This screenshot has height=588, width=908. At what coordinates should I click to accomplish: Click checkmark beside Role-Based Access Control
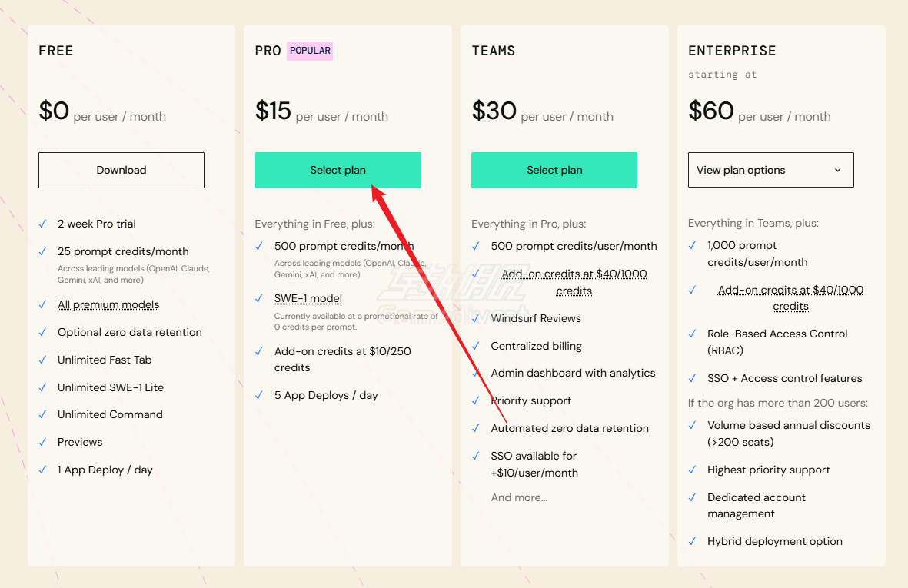point(692,334)
